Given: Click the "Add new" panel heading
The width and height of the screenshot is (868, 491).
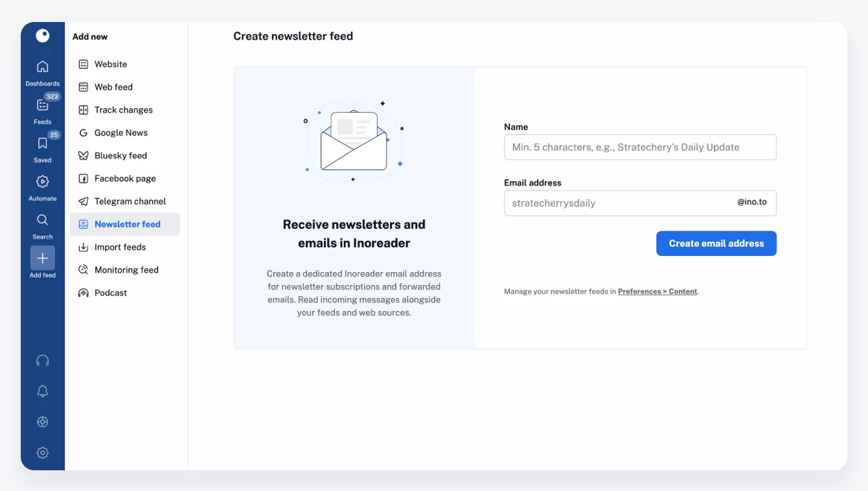Looking at the screenshot, I should click(x=90, y=37).
